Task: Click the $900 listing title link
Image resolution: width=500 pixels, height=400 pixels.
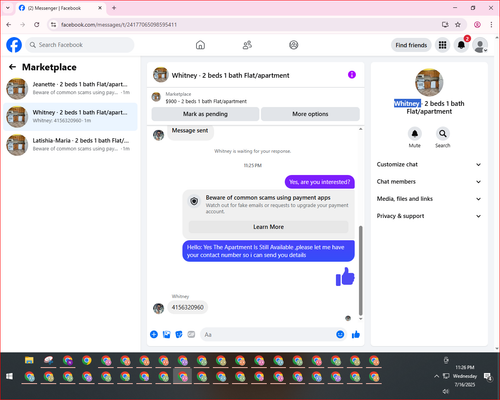Action: tap(206, 101)
